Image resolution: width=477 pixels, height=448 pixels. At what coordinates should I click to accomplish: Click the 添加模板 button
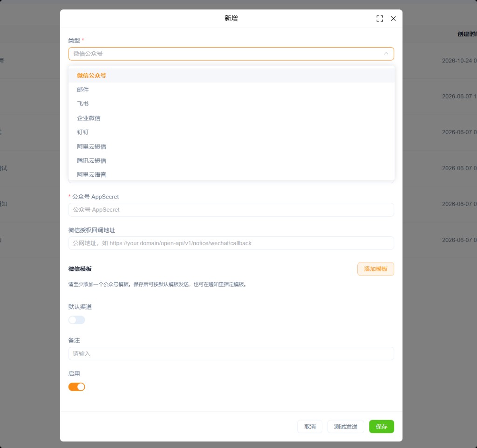(375, 269)
